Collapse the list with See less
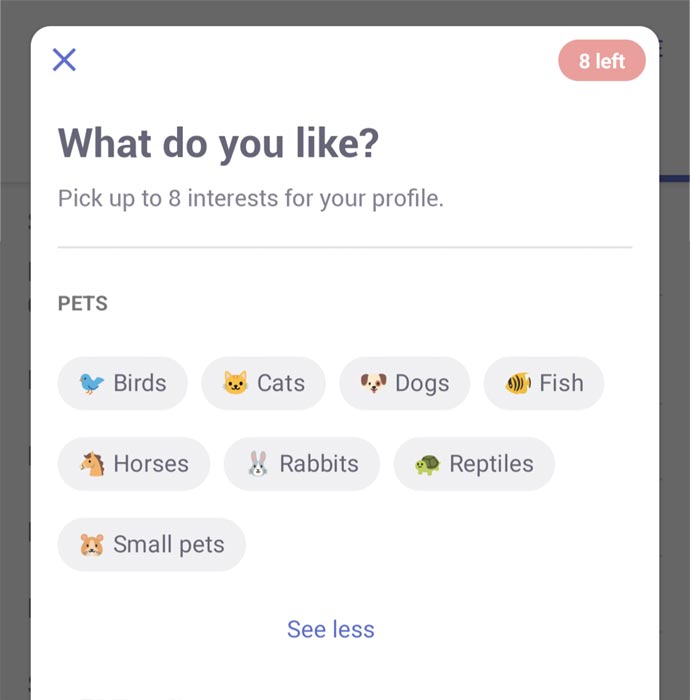Screen dimensions: 690x700 (x=331, y=629)
